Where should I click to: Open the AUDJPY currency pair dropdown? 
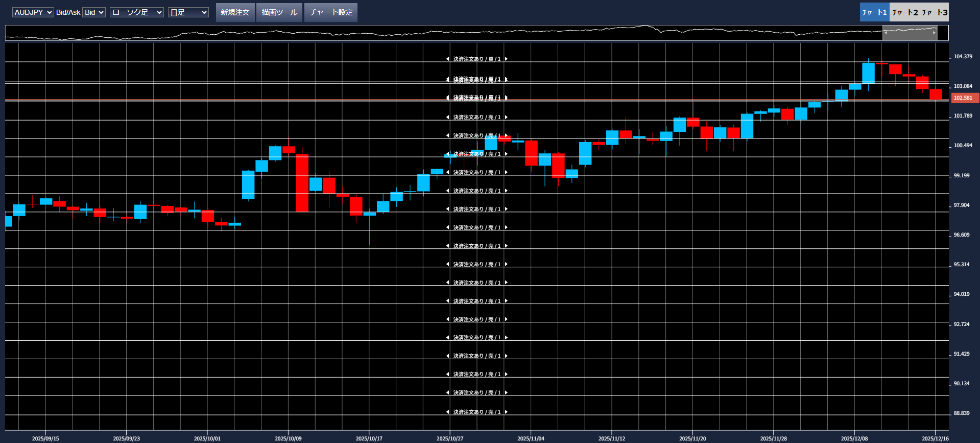[33, 12]
